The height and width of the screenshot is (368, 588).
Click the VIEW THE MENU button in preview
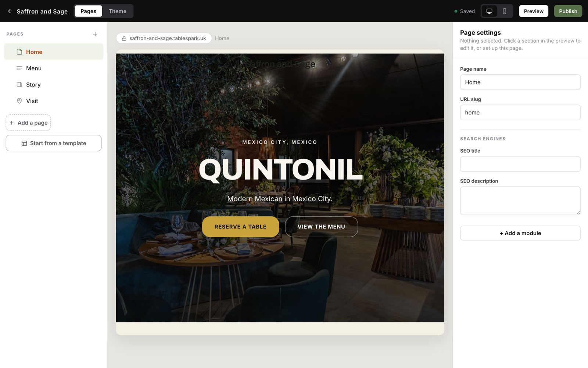(x=321, y=227)
